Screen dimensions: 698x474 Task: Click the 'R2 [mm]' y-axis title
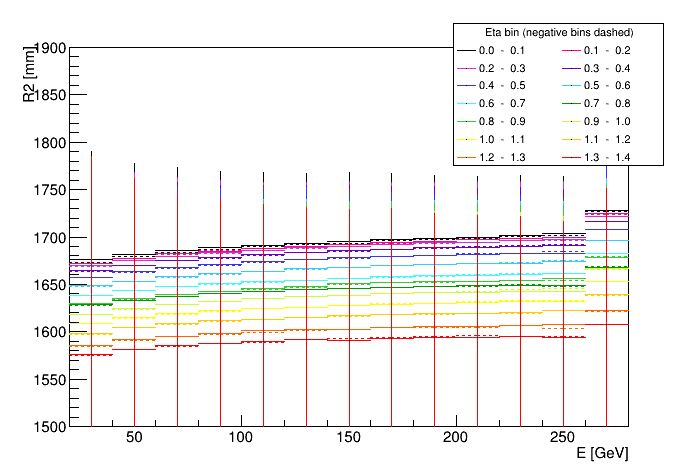[31, 79]
